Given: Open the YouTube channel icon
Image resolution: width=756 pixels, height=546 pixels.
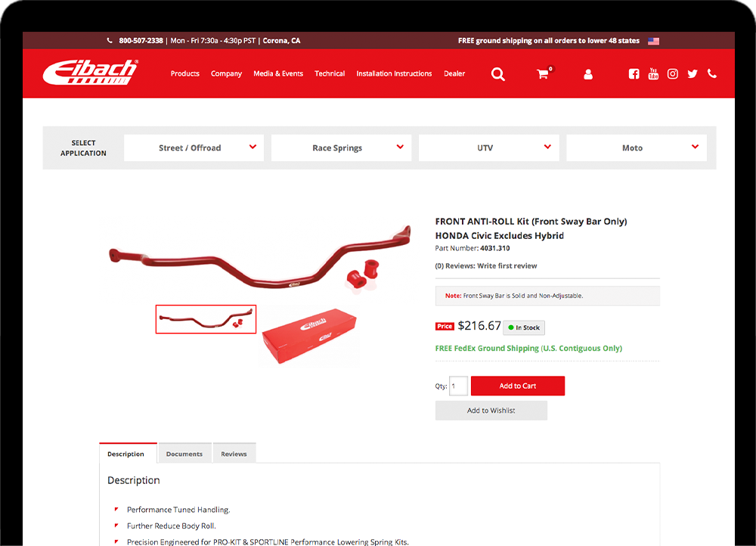Looking at the screenshot, I should tap(653, 74).
